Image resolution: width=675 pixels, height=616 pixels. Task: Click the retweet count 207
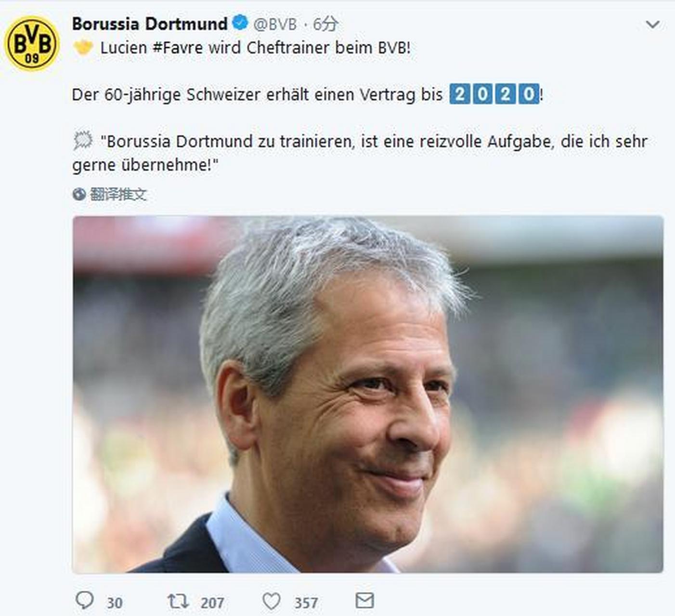(x=212, y=603)
